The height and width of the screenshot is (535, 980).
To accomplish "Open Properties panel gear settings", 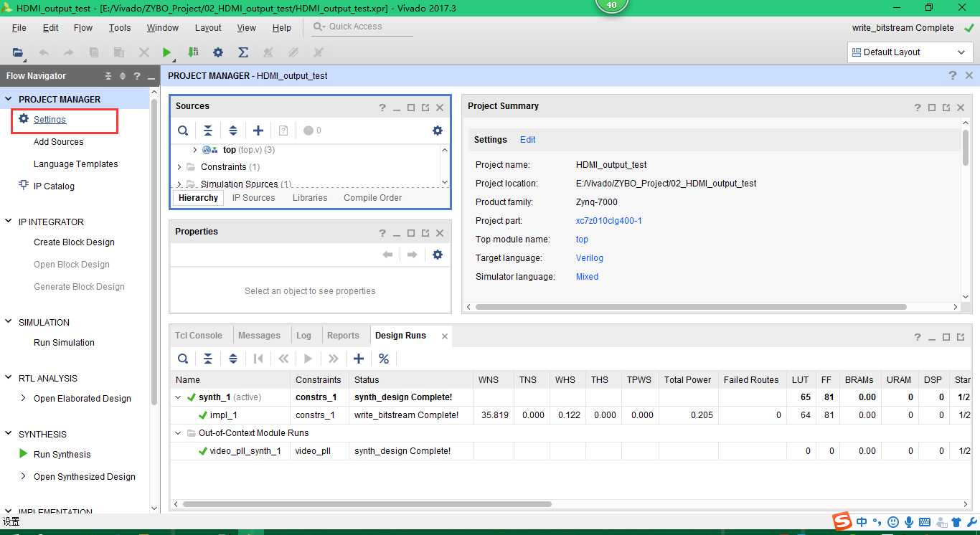I will click(x=438, y=255).
